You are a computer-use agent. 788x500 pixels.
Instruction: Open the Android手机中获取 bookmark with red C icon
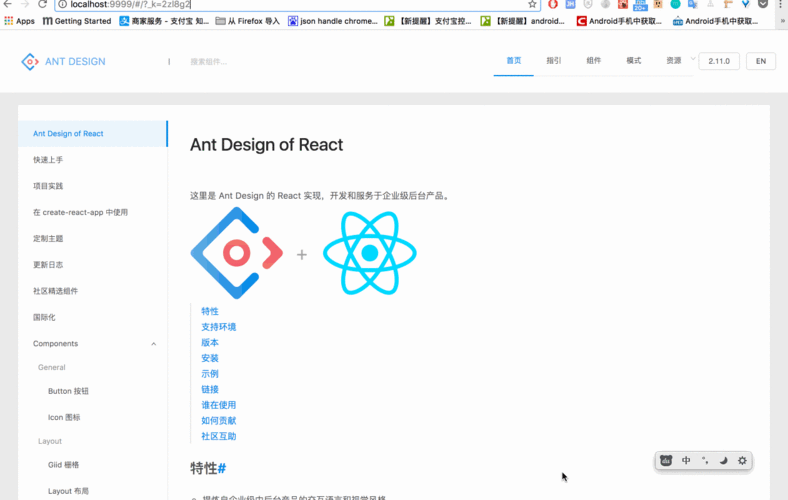(619, 21)
